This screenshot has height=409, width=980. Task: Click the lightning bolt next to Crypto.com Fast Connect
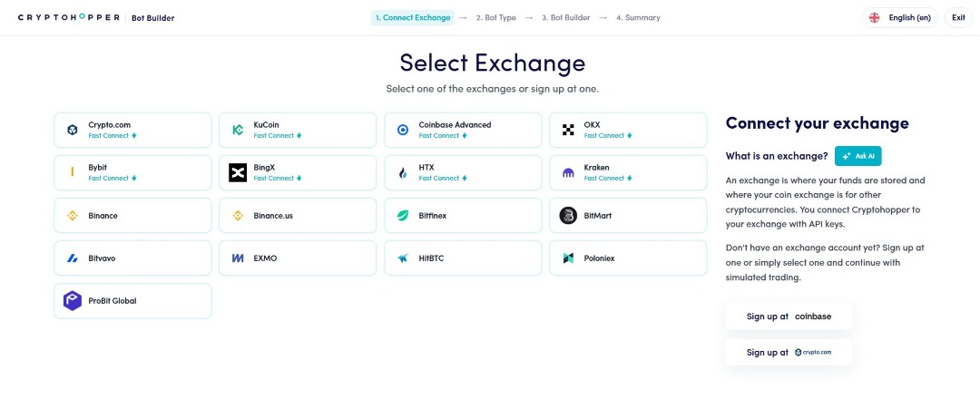[134, 135]
